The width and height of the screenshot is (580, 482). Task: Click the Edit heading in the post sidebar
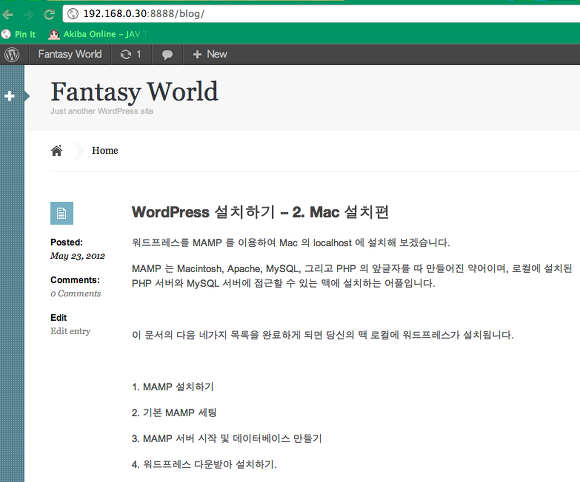(x=58, y=318)
